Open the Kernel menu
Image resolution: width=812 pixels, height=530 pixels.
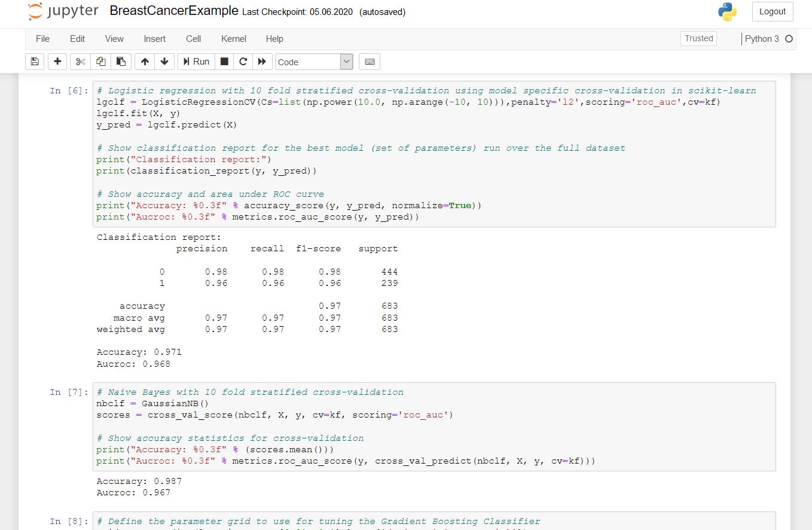pyautogui.click(x=233, y=39)
